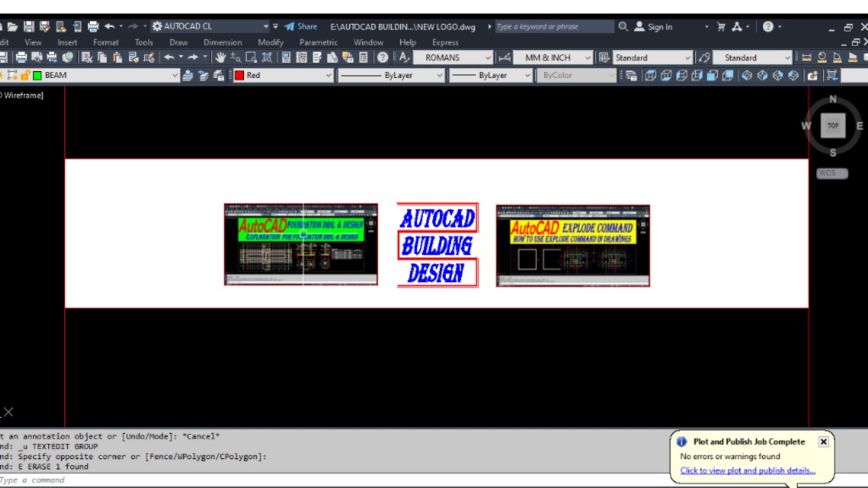
Task: Open the Format menu
Action: [106, 42]
